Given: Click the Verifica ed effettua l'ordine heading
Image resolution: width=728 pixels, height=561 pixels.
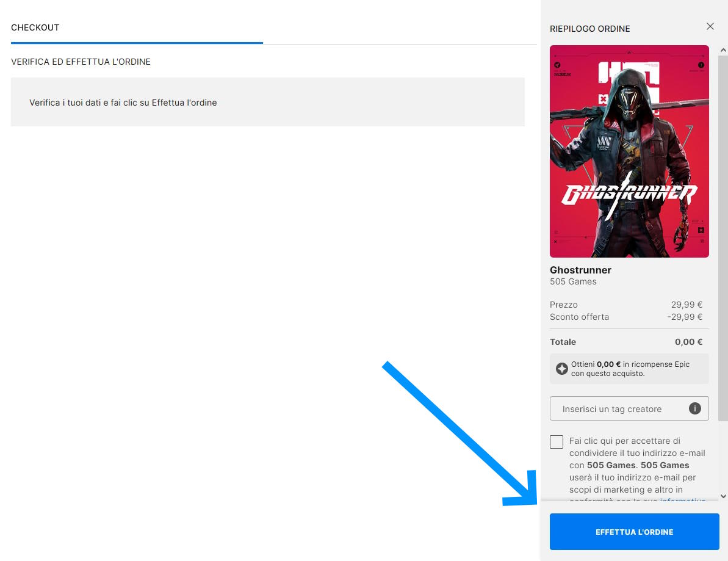Looking at the screenshot, I should click(81, 62).
